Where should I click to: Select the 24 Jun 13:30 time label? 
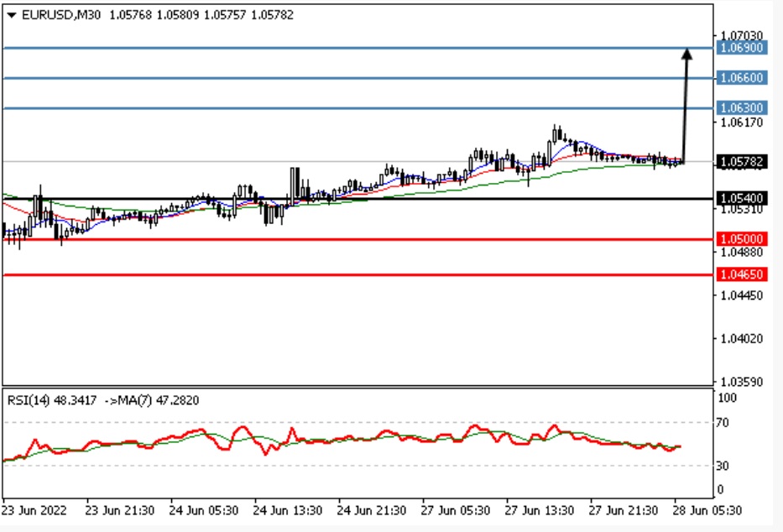coord(288,511)
